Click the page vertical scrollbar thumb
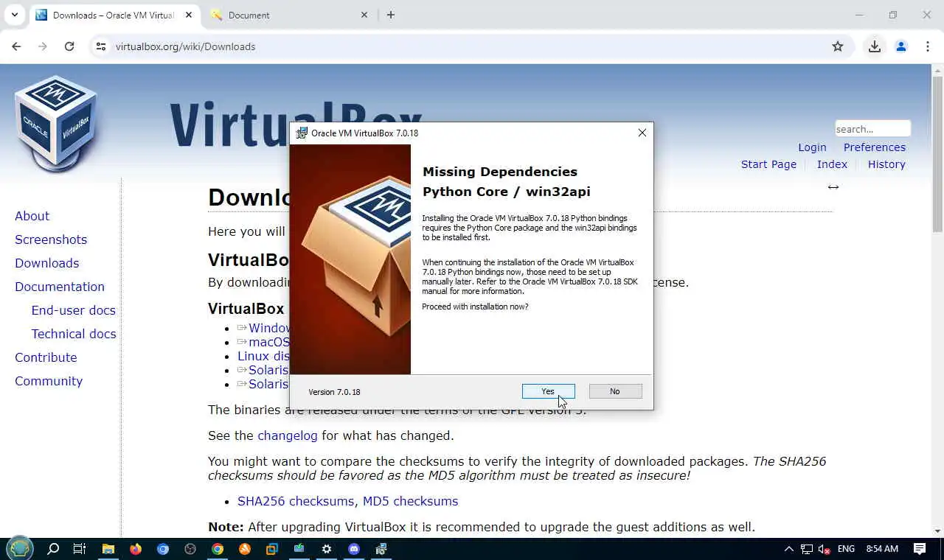Viewport: 944px width, 560px height. tap(937, 155)
